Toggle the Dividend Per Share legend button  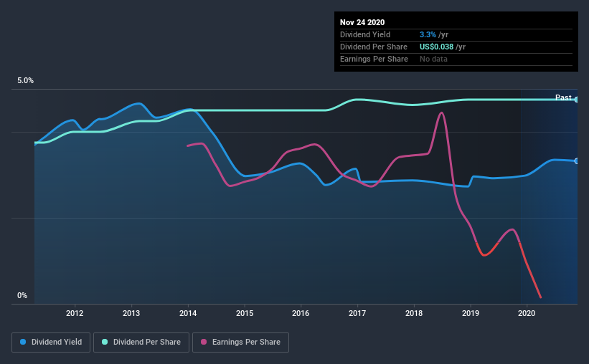click(x=141, y=343)
